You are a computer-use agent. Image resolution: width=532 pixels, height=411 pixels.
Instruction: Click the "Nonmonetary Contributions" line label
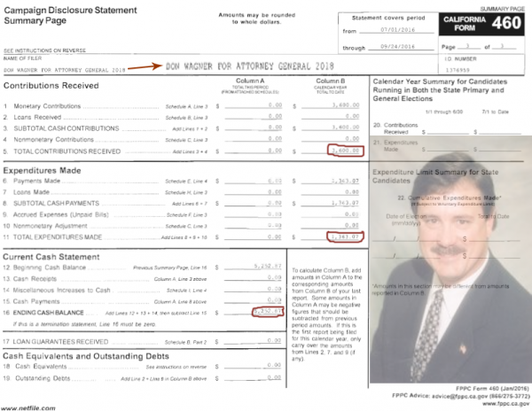coord(53,140)
